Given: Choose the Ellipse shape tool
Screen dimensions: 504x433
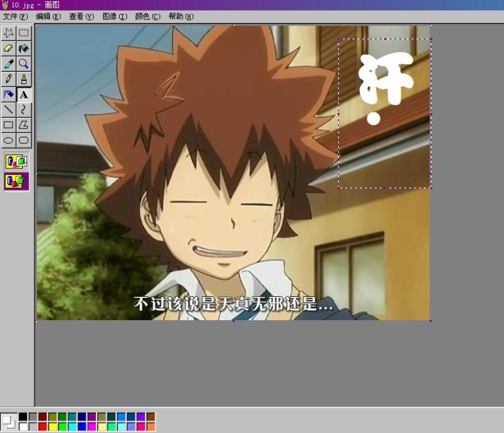Looking at the screenshot, I should [8, 141].
